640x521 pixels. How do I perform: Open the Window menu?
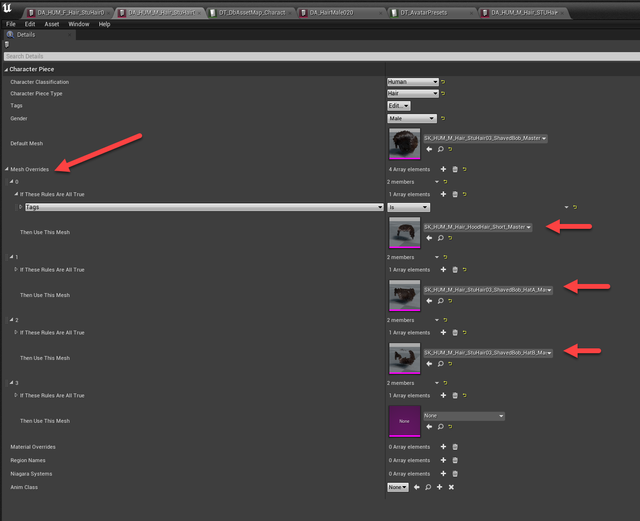(x=79, y=24)
